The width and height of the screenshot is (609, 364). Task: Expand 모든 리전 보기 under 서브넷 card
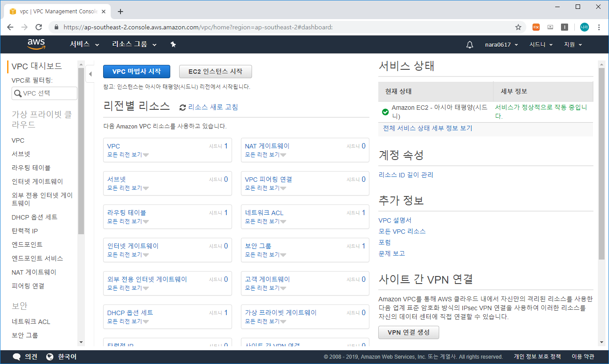128,188
